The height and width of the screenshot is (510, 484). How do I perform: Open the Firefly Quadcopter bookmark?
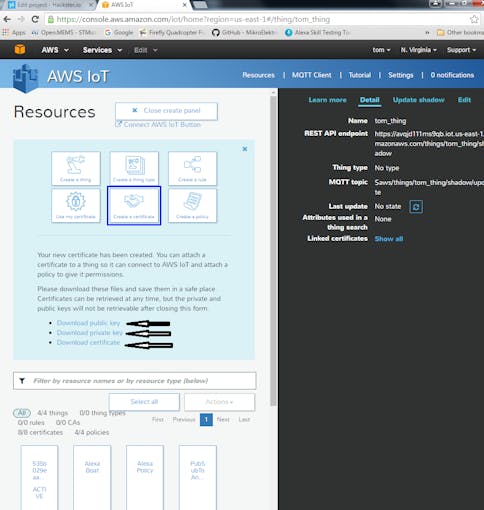[171, 32]
